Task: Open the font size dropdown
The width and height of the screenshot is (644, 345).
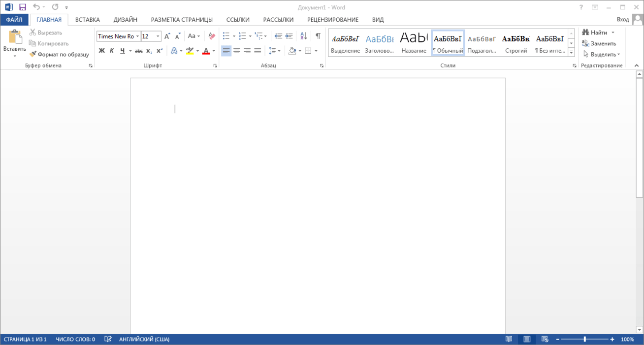Action: click(x=158, y=36)
